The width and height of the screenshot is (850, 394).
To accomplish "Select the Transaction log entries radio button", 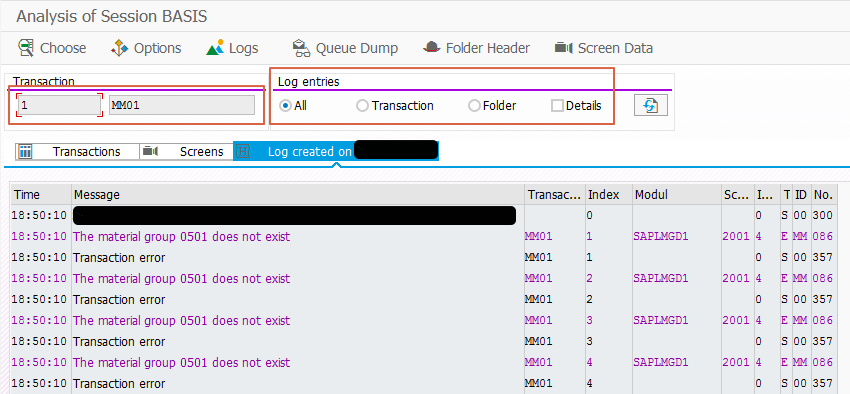I will [x=362, y=106].
